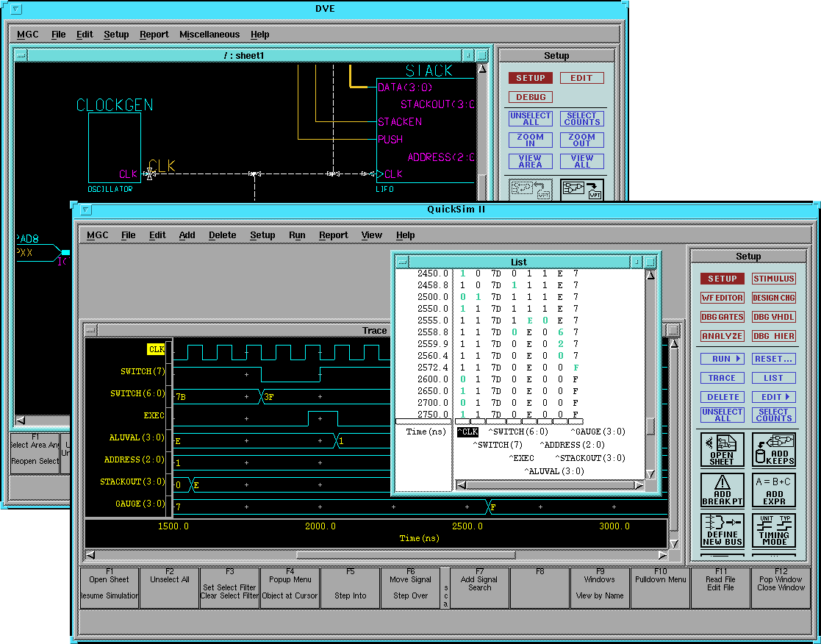821x644 pixels.
Task: Expand the EDIT submenu button in QuickSim
Action: click(774, 397)
